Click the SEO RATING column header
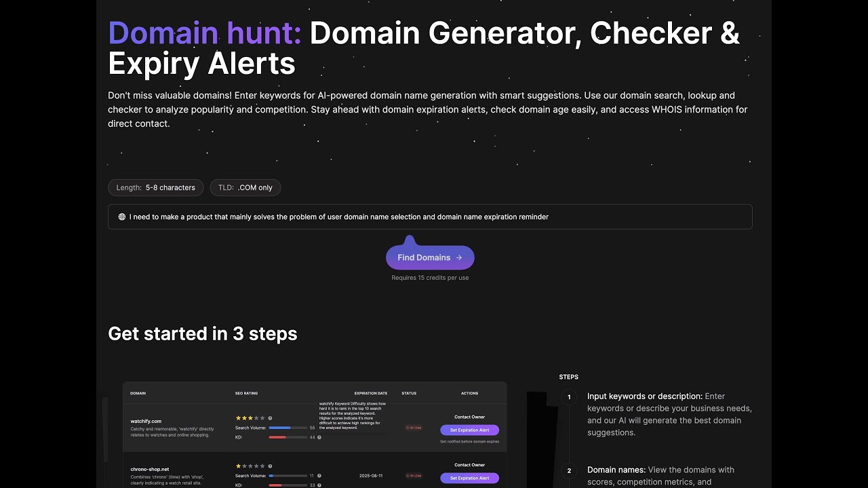 coord(246,393)
